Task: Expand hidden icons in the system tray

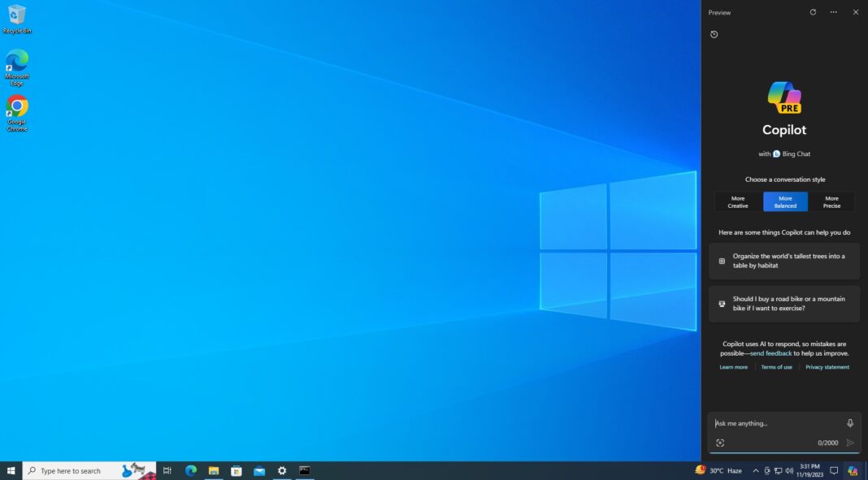Action: [755, 470]
